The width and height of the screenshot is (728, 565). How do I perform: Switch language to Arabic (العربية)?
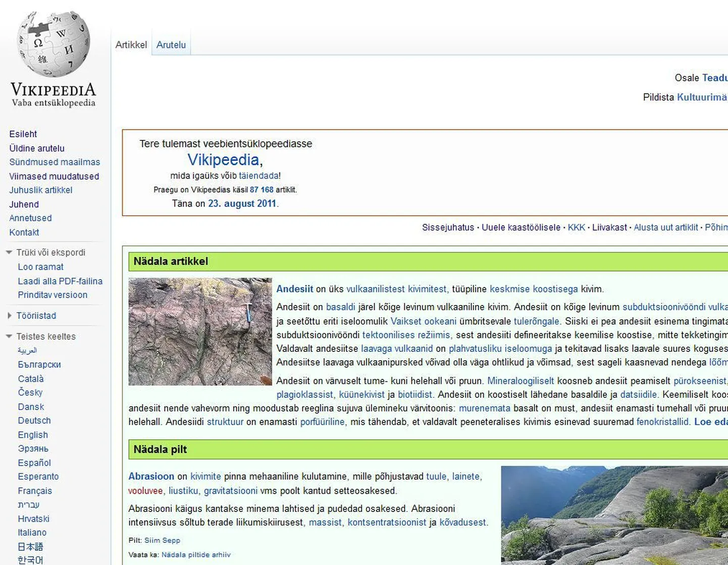tap(27, 350)
